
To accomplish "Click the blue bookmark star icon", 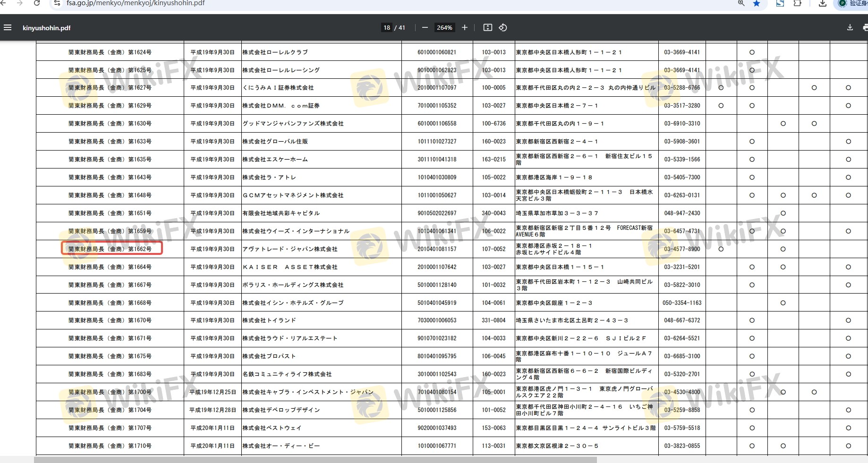I will point(757,3).
